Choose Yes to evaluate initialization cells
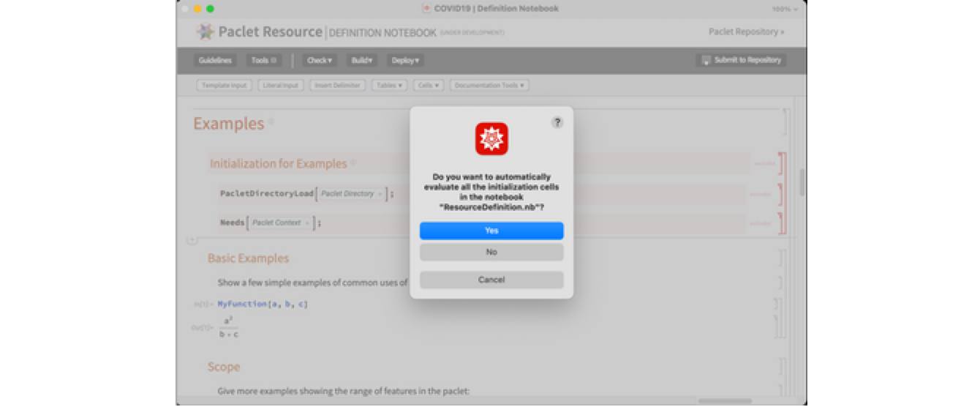 pos(491,231)
